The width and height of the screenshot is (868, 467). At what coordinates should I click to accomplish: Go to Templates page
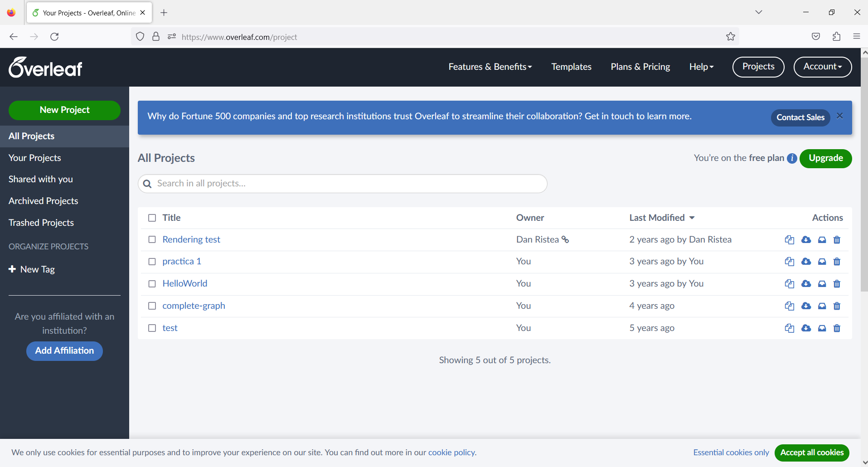coord(571,67)
